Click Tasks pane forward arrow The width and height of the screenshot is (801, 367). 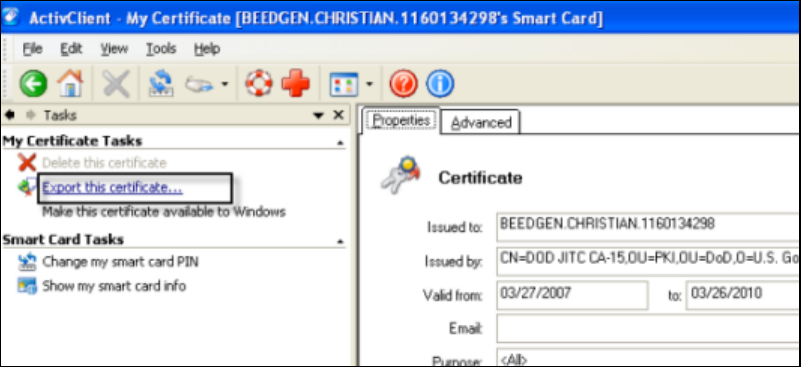[30, 116]
